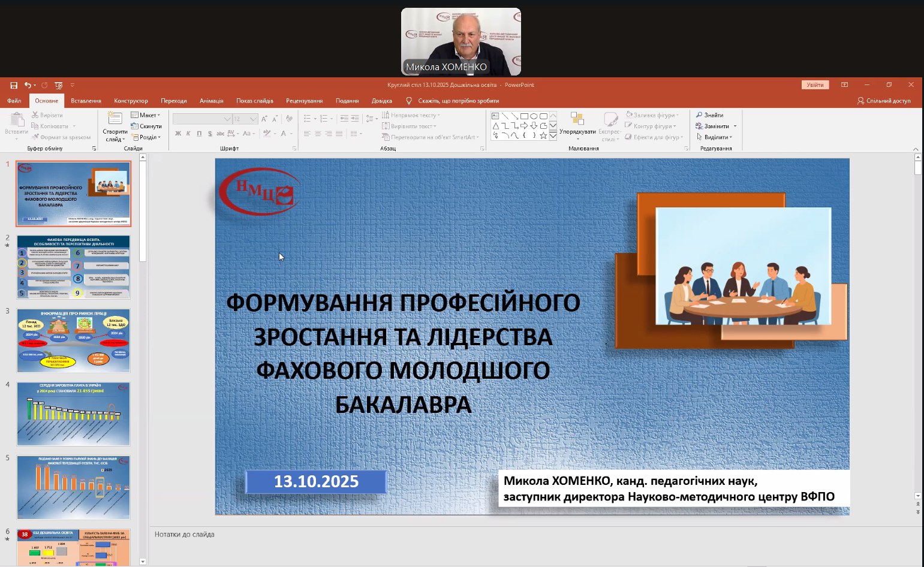Pick the five-point star shape

click(x=543, y=135)
